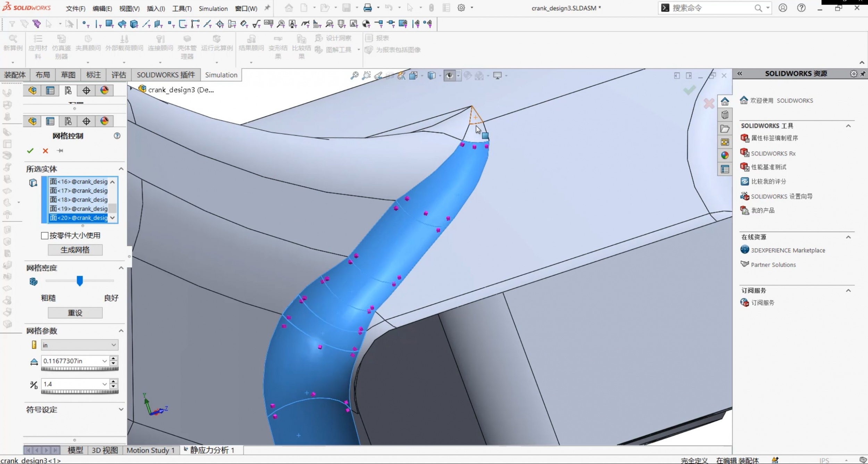Open the unit dropdown showing in

[80, 345]
